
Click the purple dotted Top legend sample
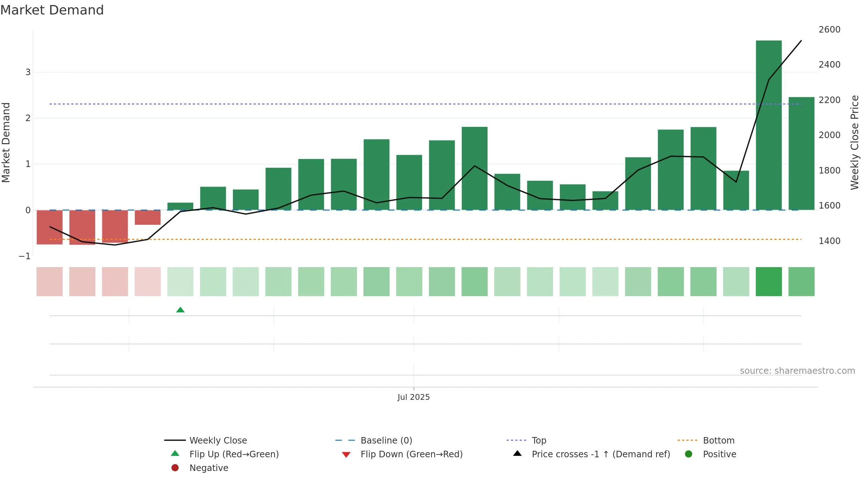(x=516, y=440)
